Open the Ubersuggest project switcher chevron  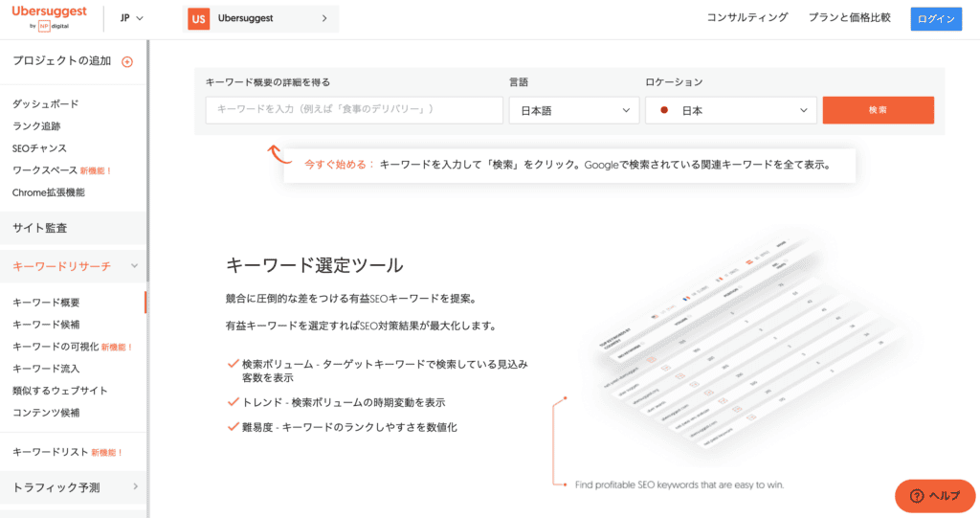[x=324, y=18]
